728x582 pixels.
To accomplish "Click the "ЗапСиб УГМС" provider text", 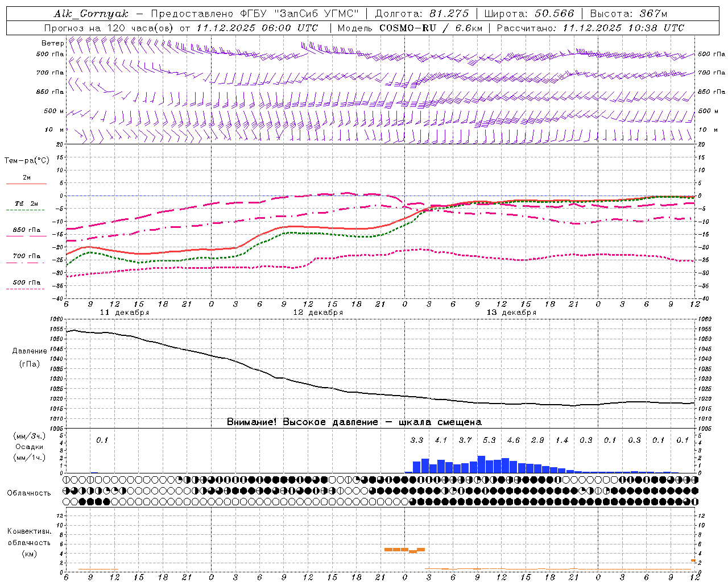I will point(317,14).
